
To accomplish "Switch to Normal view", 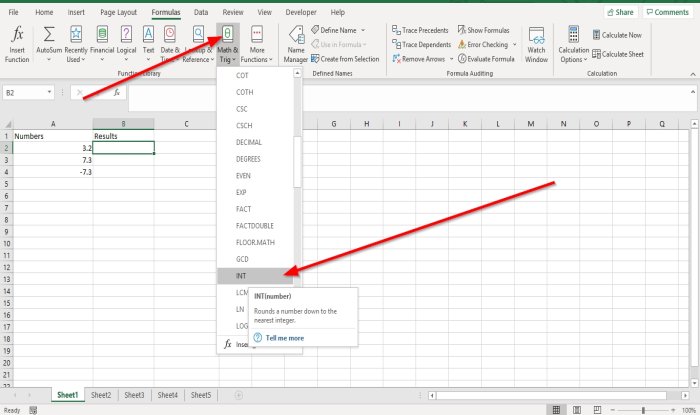I will (556, 410).
